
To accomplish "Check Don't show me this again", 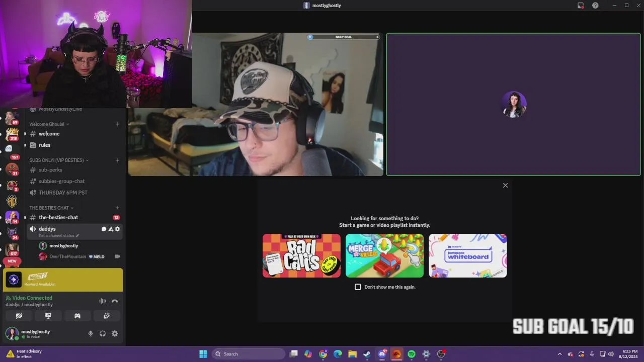I will (358, 287).
